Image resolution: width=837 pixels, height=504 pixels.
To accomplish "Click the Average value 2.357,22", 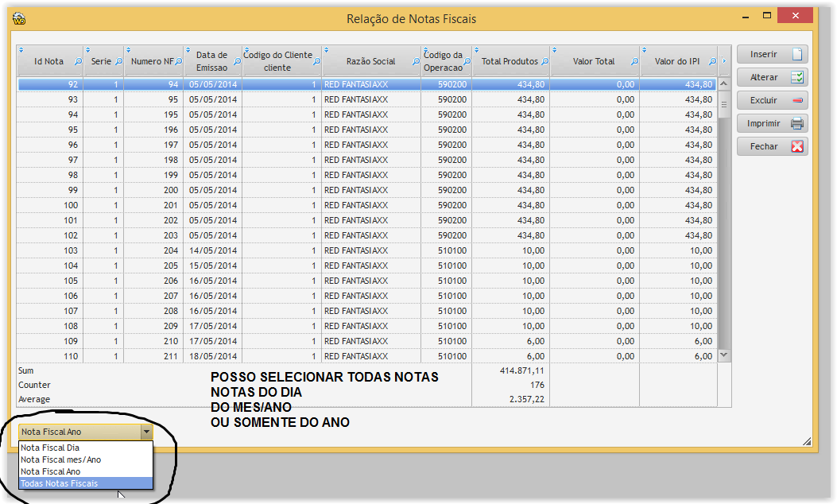I will pyautogui.click(x=526, y=399).
